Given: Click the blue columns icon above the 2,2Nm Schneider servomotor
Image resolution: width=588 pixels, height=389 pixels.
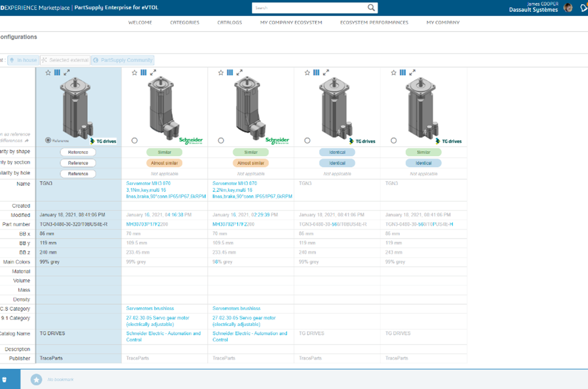Looking at the screenshot, I should click(230, 73).
